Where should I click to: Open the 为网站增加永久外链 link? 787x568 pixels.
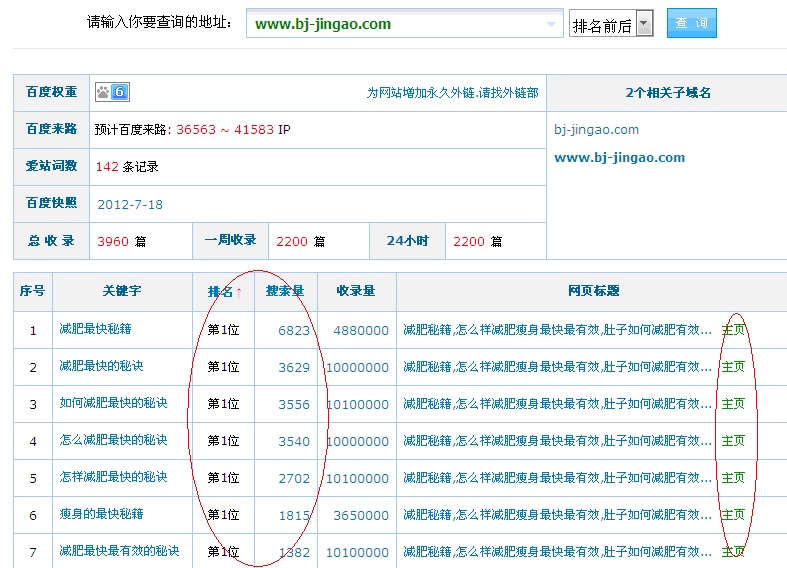pos(452,93)
